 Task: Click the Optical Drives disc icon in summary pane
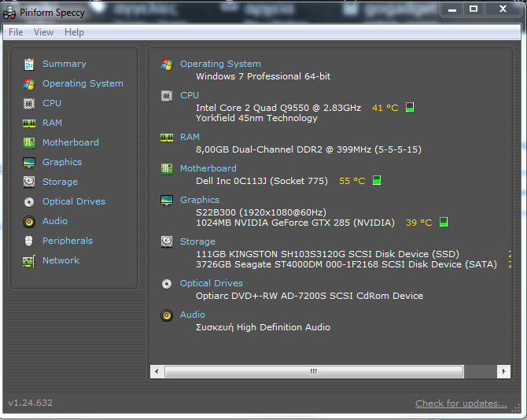167,284
